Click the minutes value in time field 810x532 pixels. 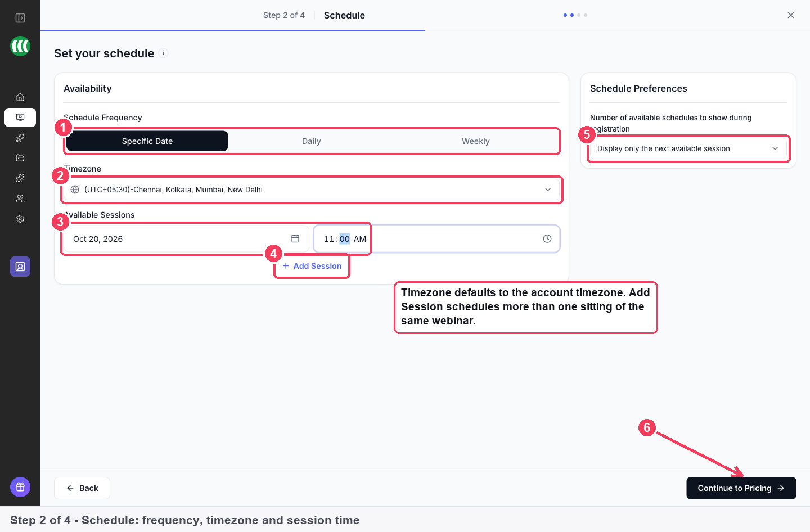click(x=345, y=239)
